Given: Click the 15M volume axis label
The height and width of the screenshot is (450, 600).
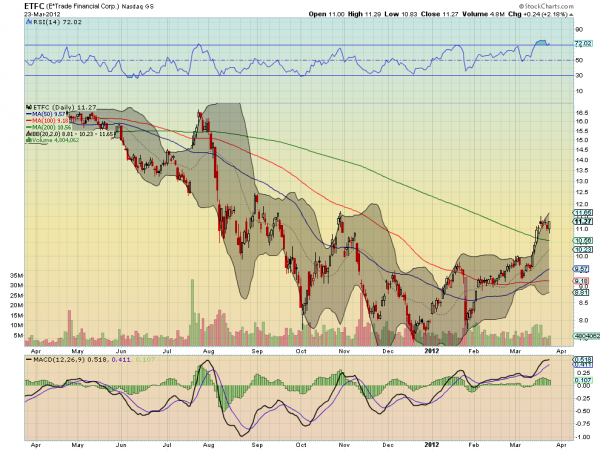Looking at the screenshot, I should (16, 316).
